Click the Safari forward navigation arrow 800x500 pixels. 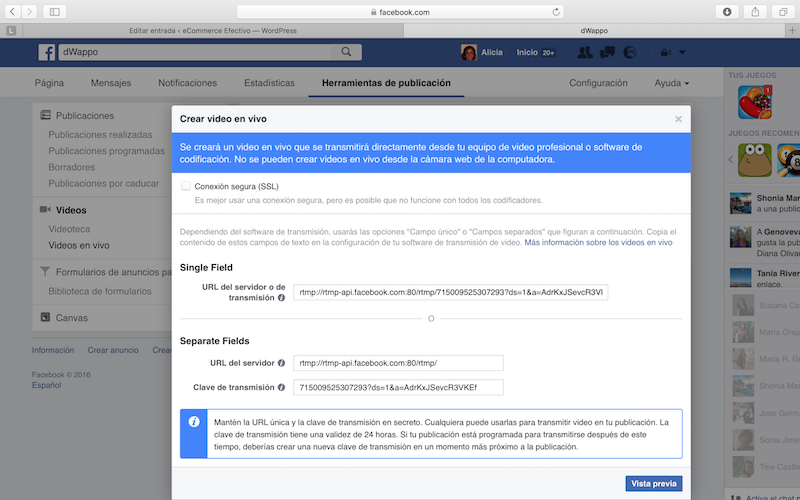[x=29, y=12]
